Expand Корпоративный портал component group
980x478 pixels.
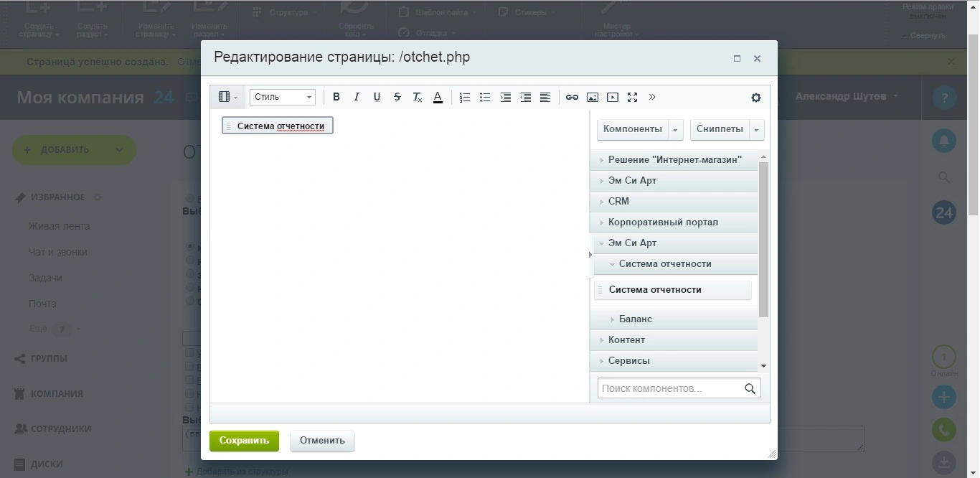674,222
